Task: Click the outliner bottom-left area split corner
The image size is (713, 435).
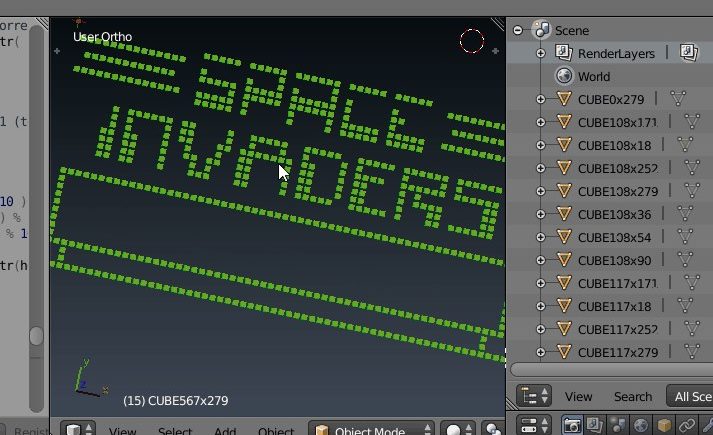Action: 512,404
